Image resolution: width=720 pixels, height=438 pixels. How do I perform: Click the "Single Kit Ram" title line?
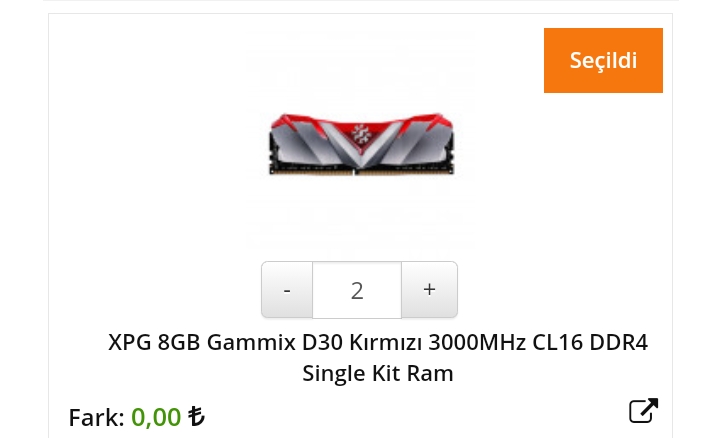(377, 373)
